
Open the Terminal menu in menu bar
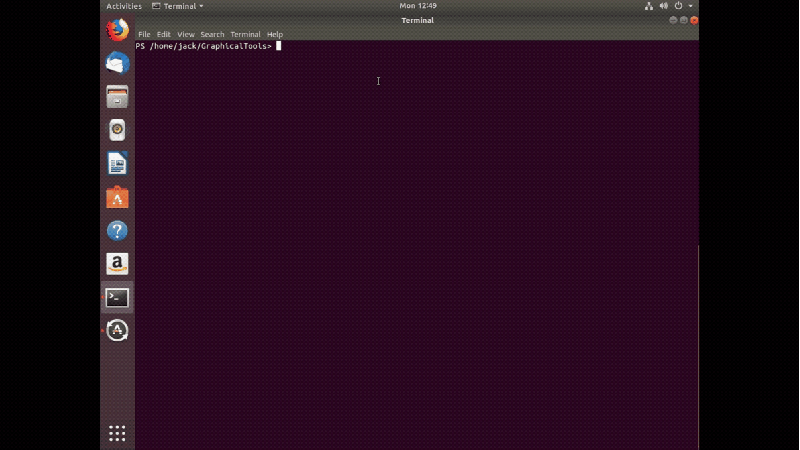(245, 34)
